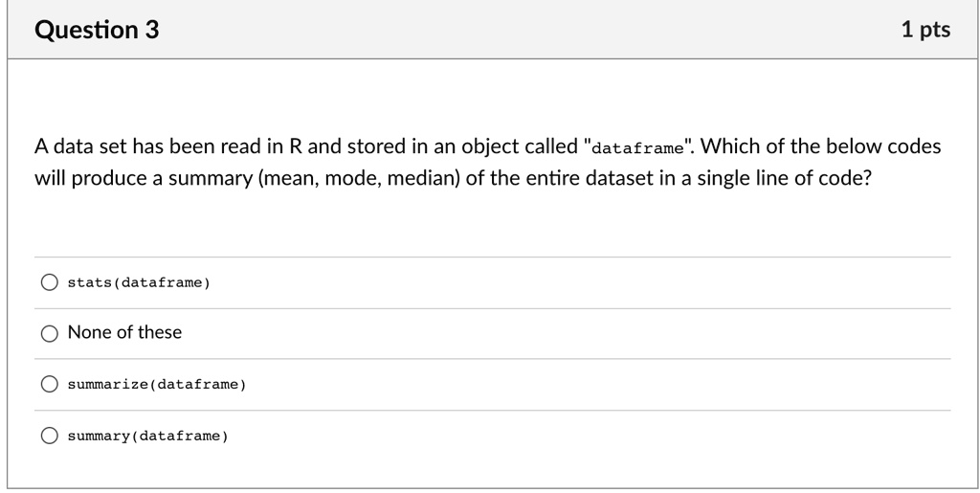Pick the summarize(dataframe) radio button
The height and width of the screenshot is (493, 980).
pos(49,385)
